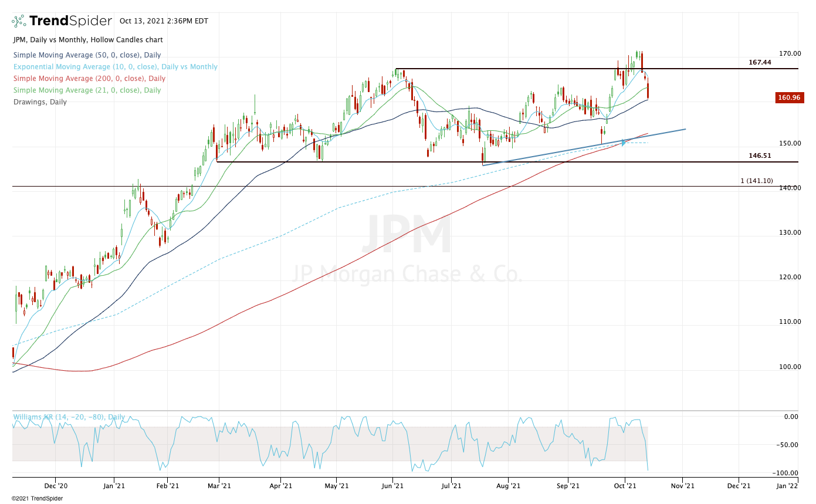Click the -50.00 Williams %R axis label
The height and width of the screenshot is (504, 816).
pos(788,445)
